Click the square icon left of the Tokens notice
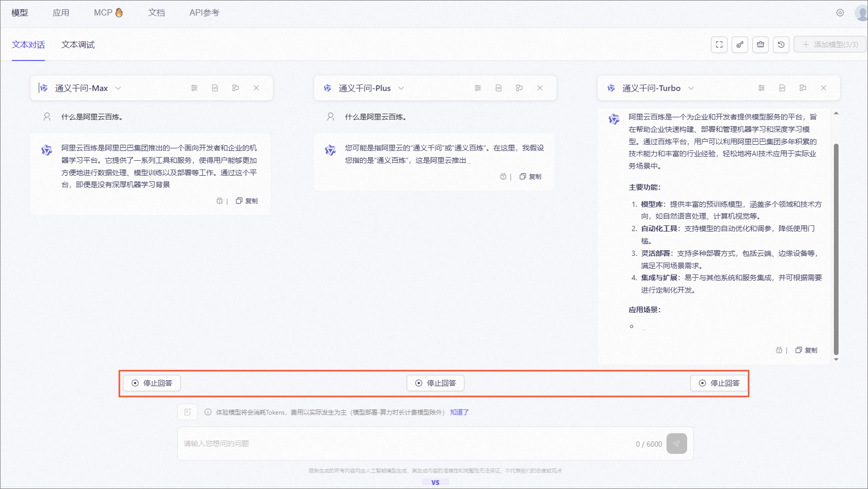This screenshot has width=868, height=489. (188, 412)
